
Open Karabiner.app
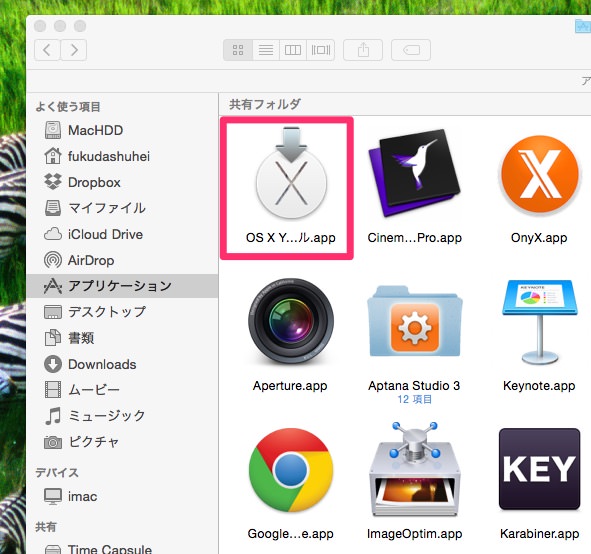click(x=539, y=469)
